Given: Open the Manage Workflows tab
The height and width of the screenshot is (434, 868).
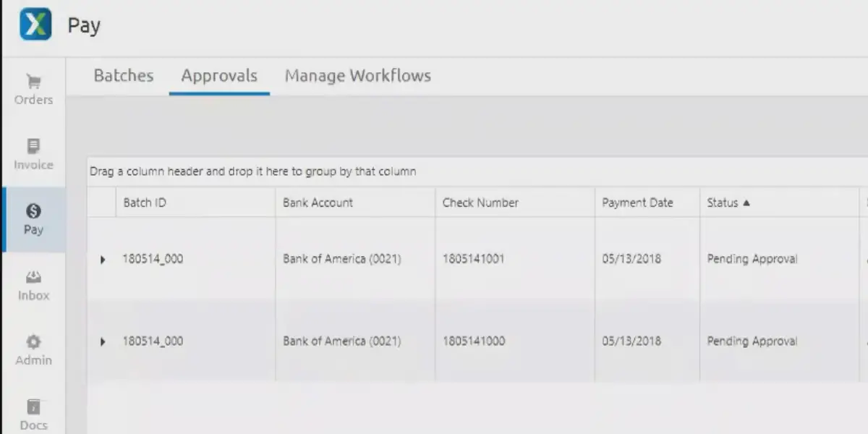Looking at the screenshot, I should (x=357, y=75).
